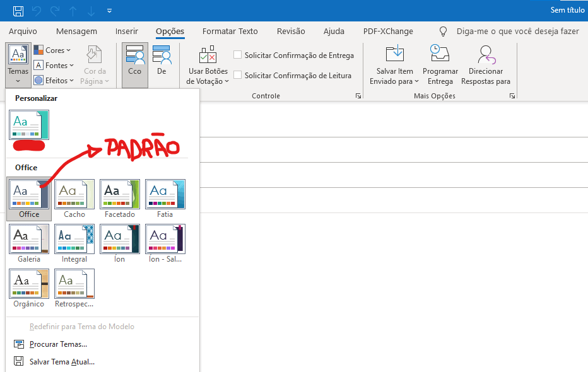Open the Ajuda tab
The width and height of the screenshot is (588, 372).
[x=334, y=31]
